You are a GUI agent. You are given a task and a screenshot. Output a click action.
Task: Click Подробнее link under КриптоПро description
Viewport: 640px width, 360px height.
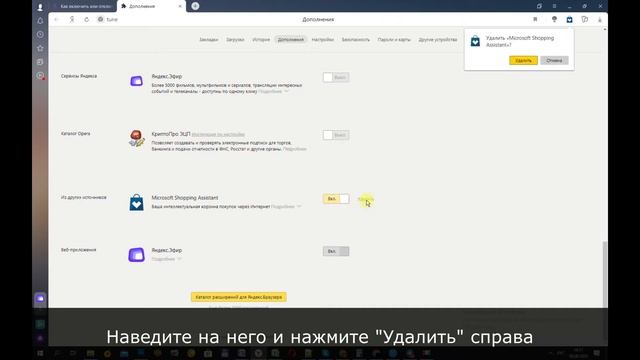295,149
